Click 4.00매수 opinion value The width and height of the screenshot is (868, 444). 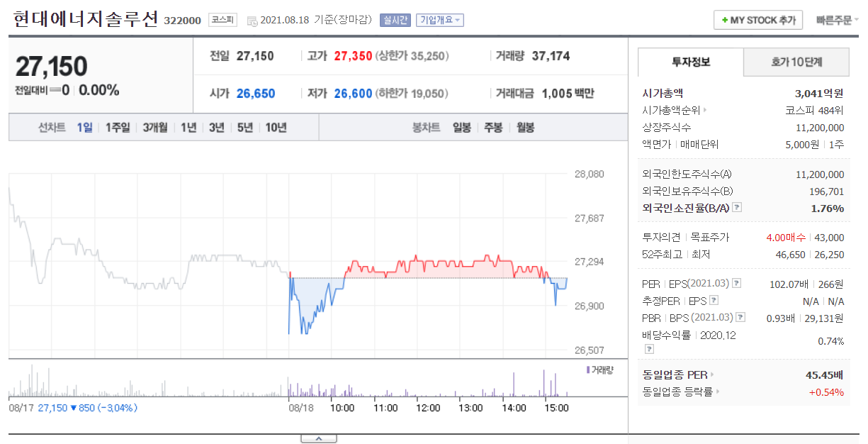tap(785, 238)
